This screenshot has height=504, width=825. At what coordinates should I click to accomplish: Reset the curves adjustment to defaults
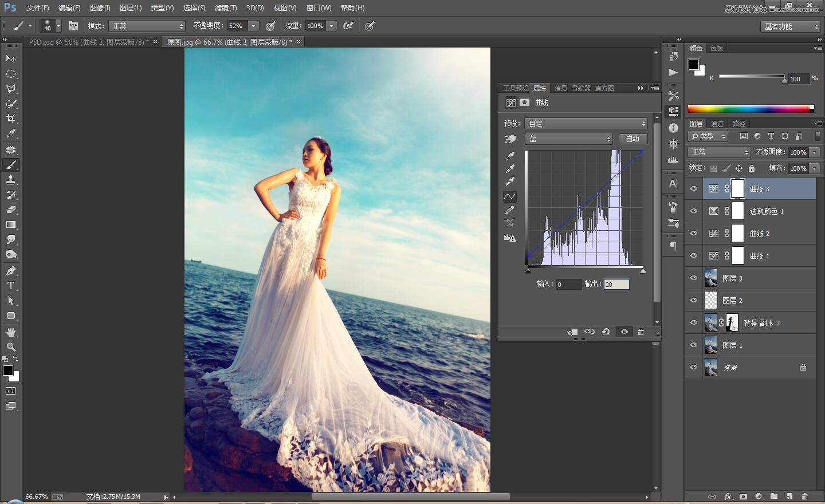point(606,332)
